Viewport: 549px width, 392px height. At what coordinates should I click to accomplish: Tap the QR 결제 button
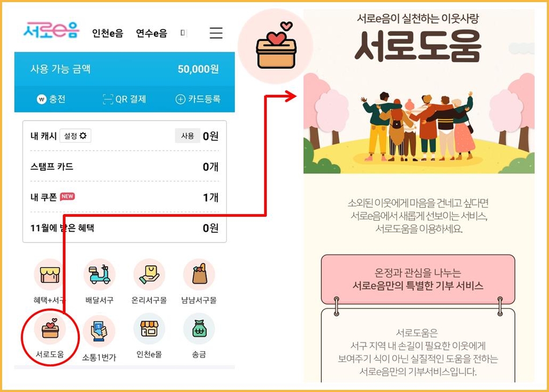(x=124, y=99)
